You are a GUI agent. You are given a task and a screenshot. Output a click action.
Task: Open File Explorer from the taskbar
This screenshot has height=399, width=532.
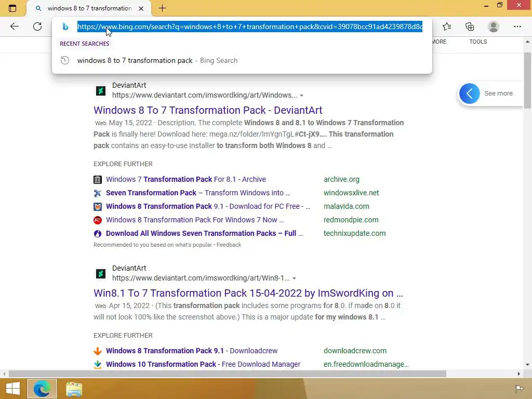[74, 389]
